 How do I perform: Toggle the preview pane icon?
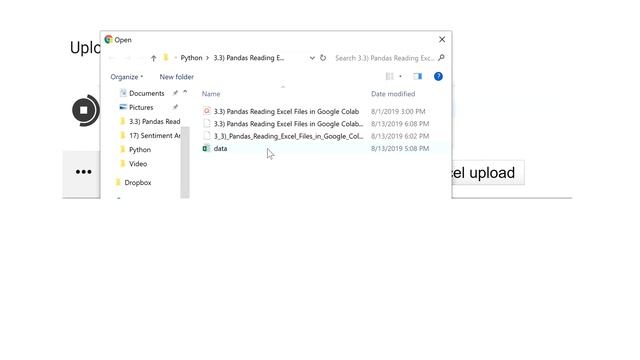point(417,76)
